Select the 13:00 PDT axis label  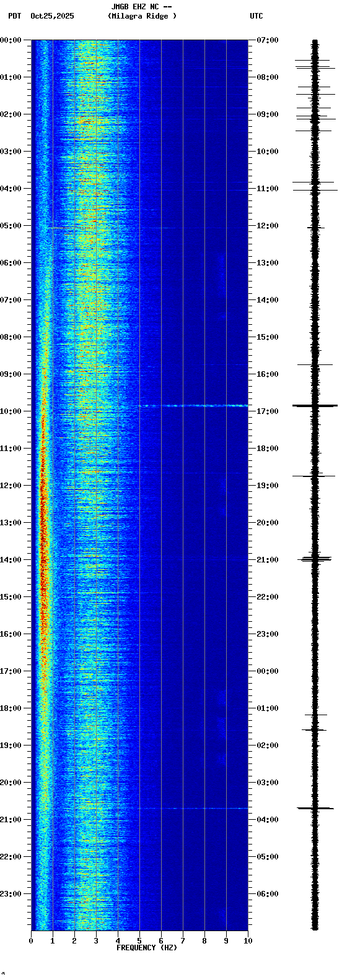[x=11, y=523]
